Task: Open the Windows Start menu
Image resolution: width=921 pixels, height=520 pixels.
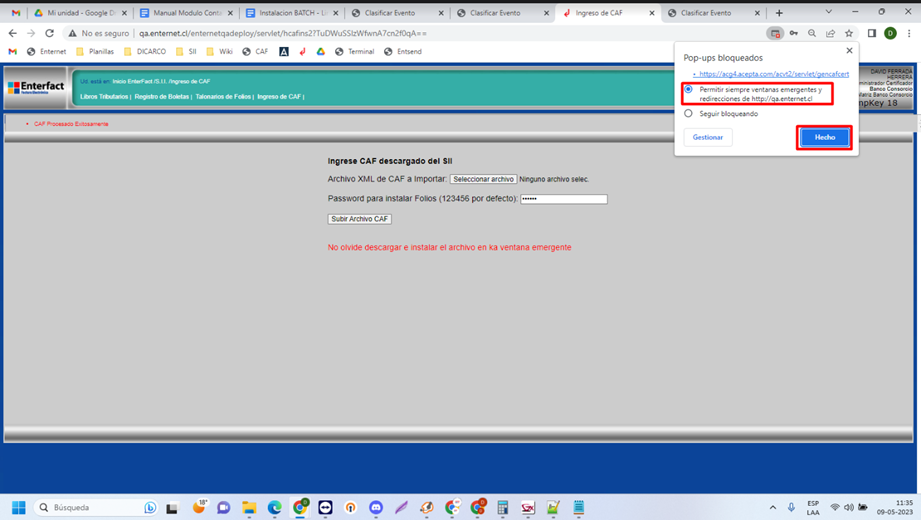Action: coord(18,508)
